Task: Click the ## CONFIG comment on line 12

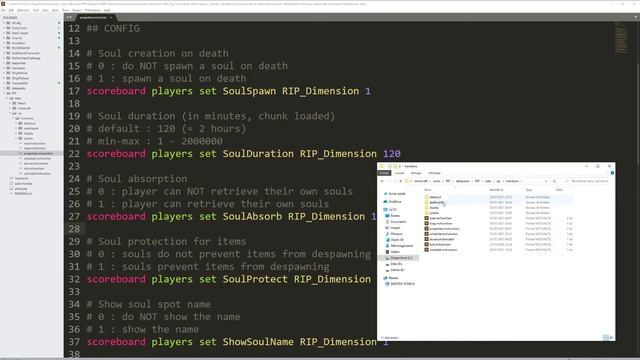Action: coord(113,29)
